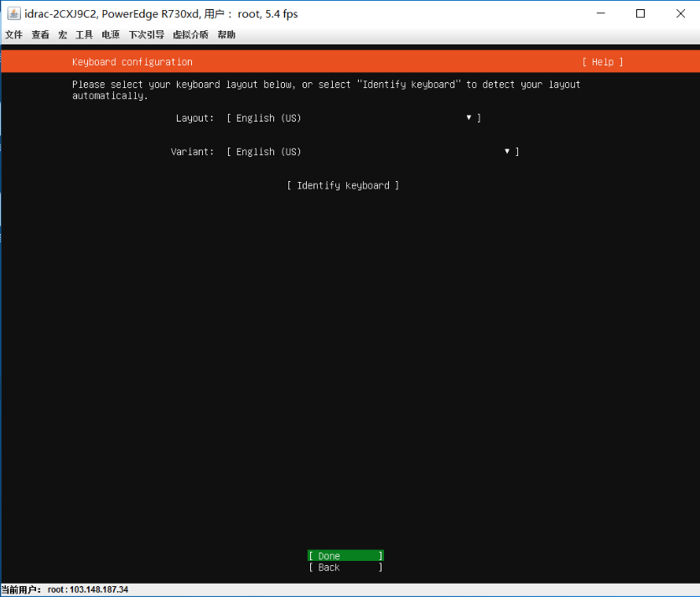Open the 文件 (File) menu
Screen dimensions: 700x597
pyautogui.click(x=14, y=35)
